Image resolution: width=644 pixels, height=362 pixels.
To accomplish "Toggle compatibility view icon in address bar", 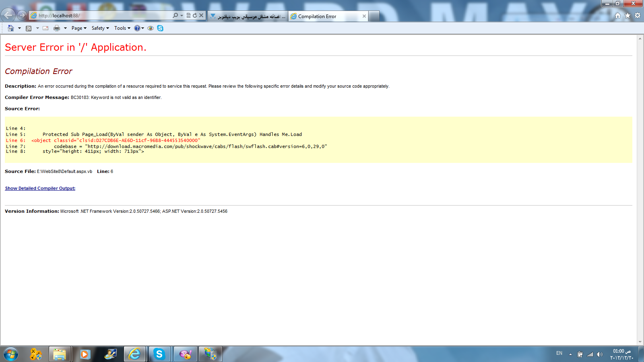I will click(188, 15).
